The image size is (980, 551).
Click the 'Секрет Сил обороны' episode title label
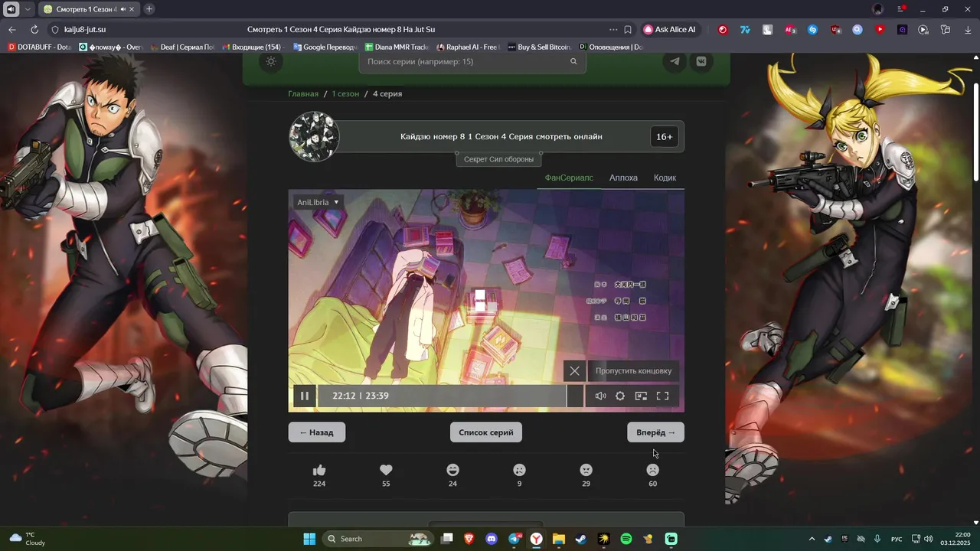click(499, 159)
